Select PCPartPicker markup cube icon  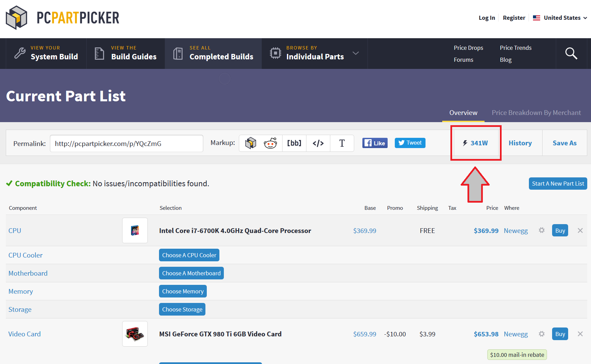coord(251,143)
